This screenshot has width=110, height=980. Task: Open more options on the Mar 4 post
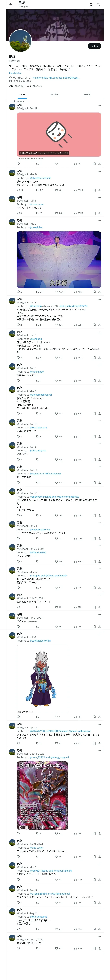tap(99, 388)
